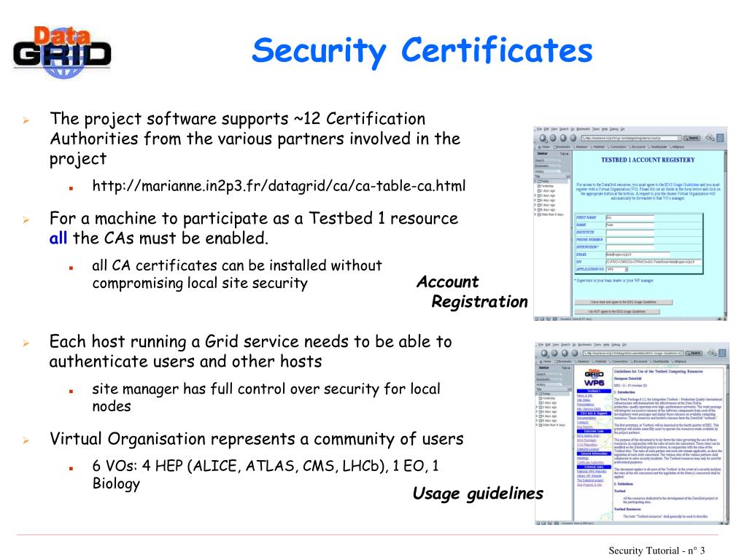Expand 'Older than 6 days' in Account Registration sidebar
The image size is (747, 560).
click(535, 214)
